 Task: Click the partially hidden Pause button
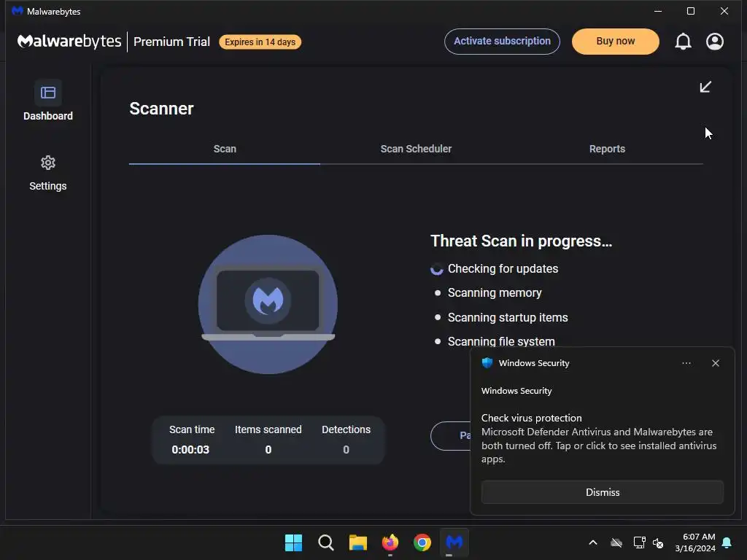point(451,436)
